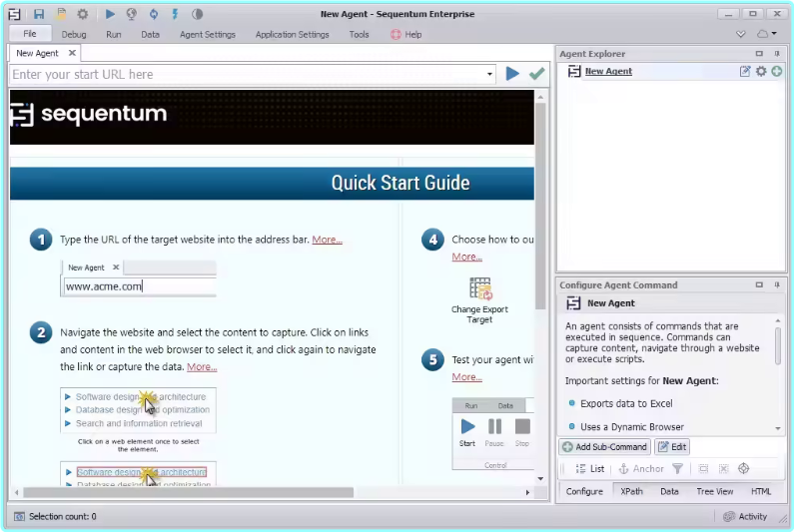Open the Help menu
The height and width of the screenshot is (532, 794).
coord(406,34)
